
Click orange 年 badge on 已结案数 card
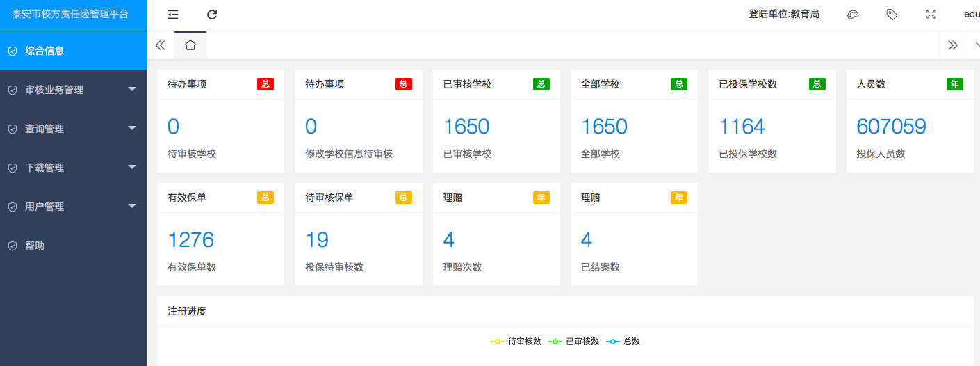coord(679,198)
